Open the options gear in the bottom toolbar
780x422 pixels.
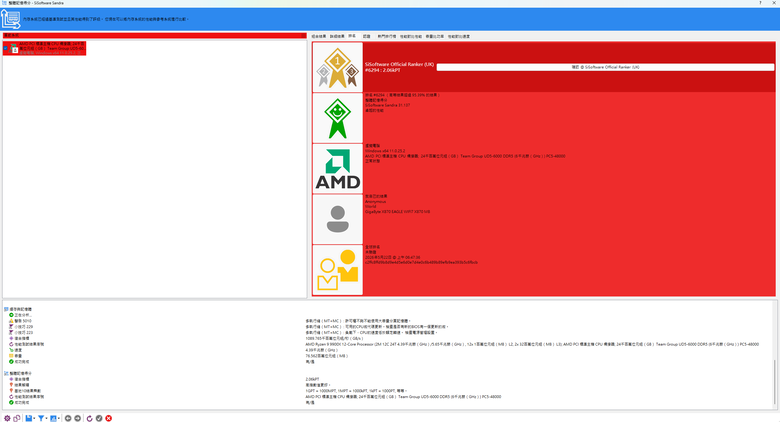[7, 418]
